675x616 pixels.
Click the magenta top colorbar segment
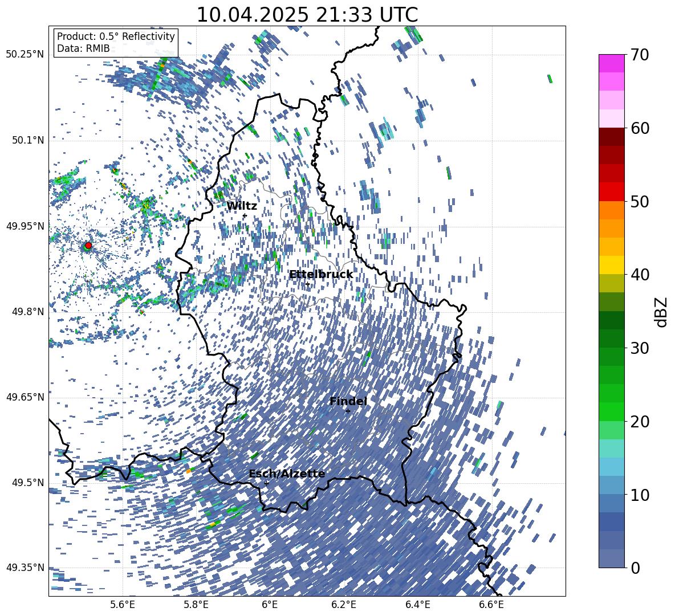[x=611, y=63]
